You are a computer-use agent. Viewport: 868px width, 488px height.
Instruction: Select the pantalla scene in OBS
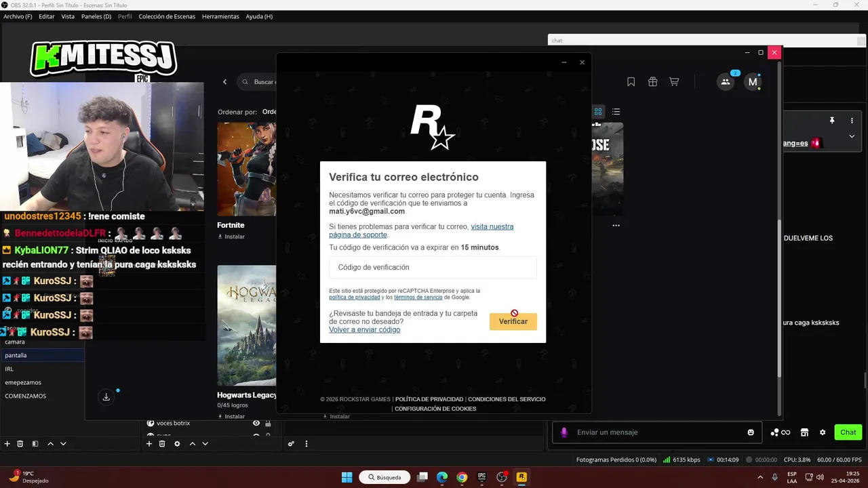[x=42, y=355]
